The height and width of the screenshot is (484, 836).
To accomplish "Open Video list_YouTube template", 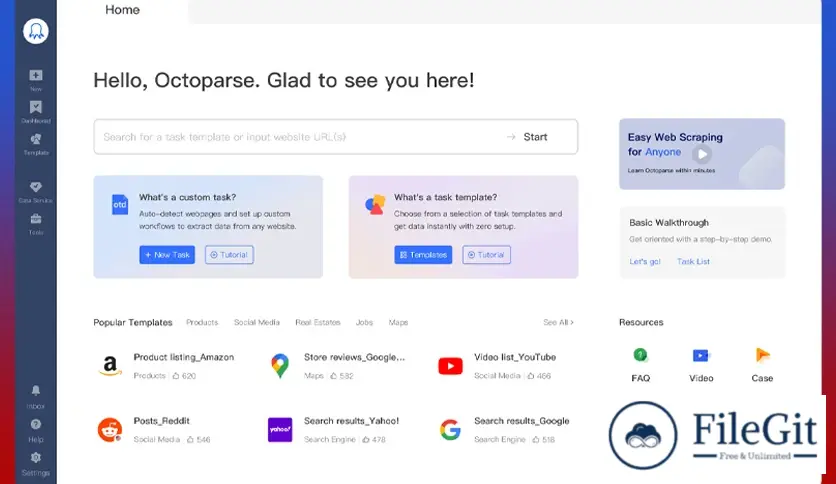I will 515,357.
